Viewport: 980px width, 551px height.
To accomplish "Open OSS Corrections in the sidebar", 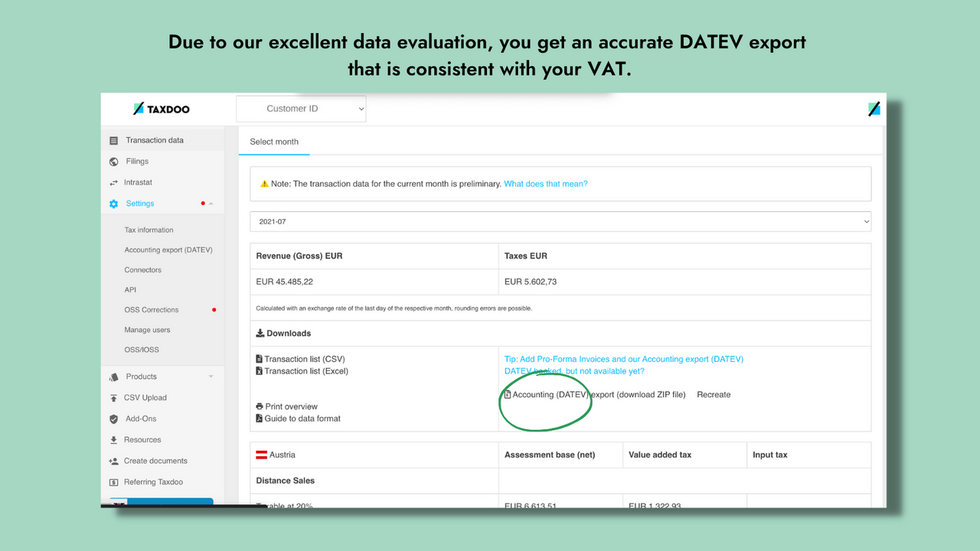I will click(x=152, y=309).
